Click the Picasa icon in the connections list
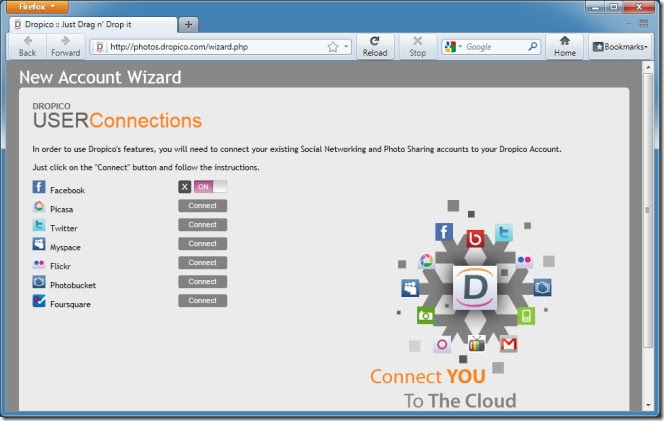This screenshot has height=421, width=664. click(x=39, y=206)
